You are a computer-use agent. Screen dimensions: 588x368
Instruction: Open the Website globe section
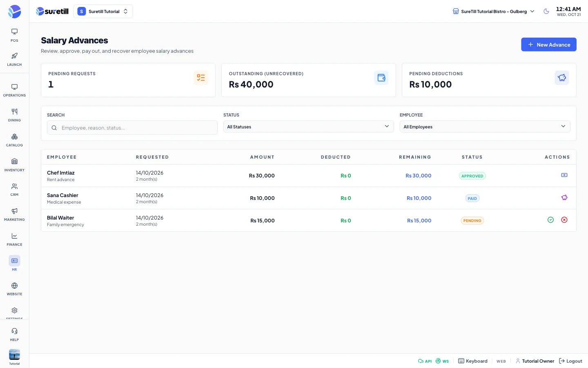click(14, 289)
